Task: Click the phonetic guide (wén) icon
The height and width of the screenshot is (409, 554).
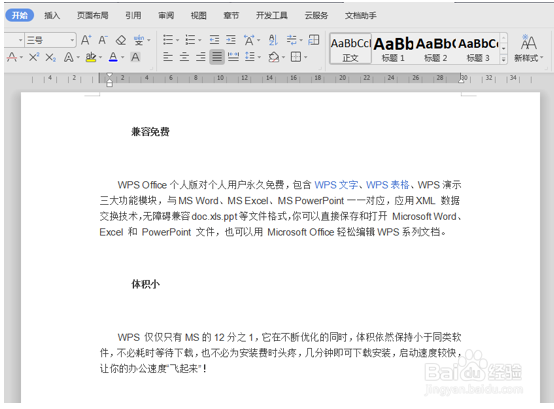Action: click(x=138, y=40)
